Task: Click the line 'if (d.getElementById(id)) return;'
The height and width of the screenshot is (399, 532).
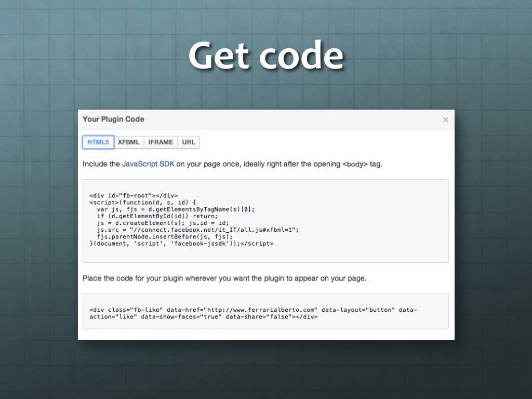Action: tap(157, 216)
